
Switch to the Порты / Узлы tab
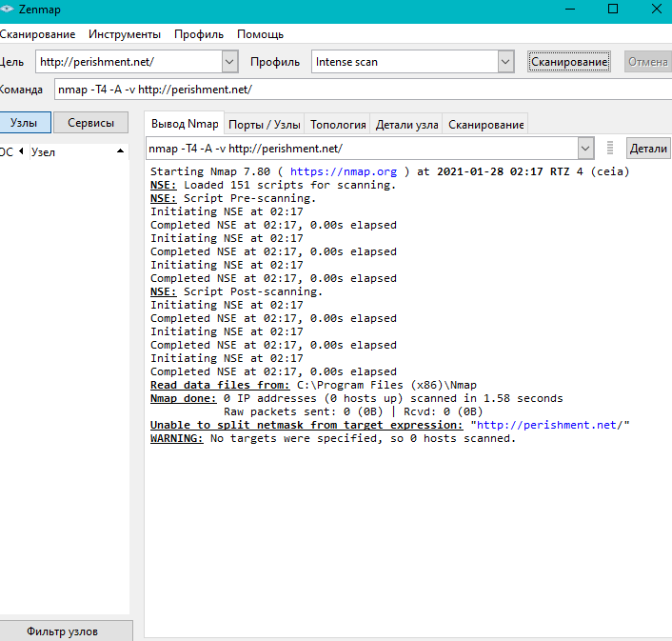[x=264, y=125]
